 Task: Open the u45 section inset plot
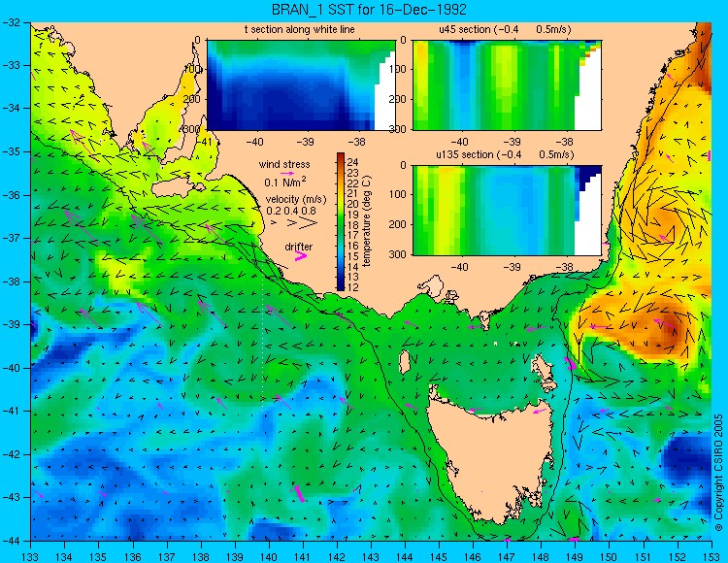tap(507, 85)
